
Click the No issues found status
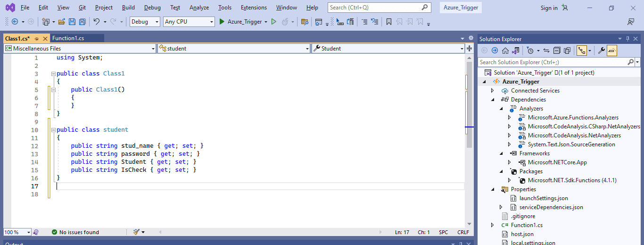tap(75, 232)
